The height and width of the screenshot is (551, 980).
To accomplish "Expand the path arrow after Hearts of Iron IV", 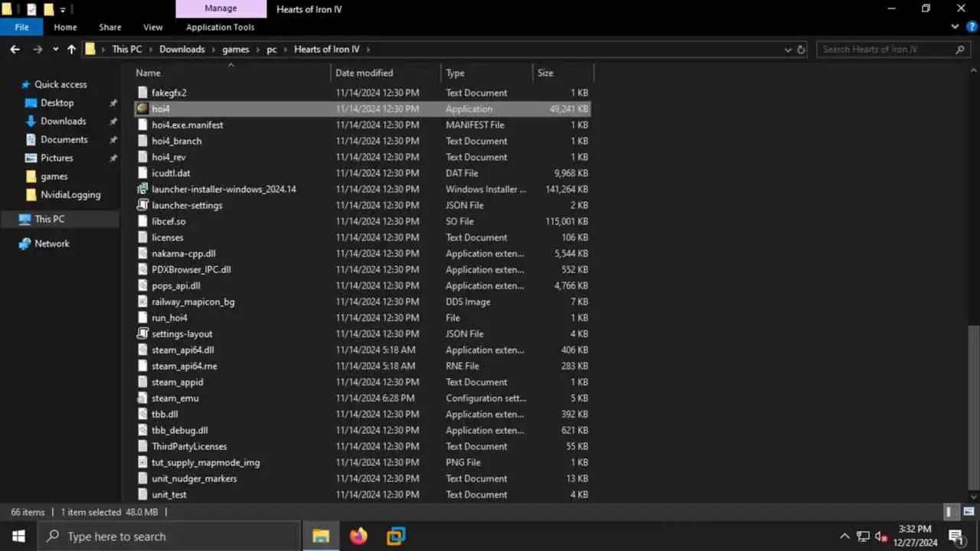I will (x=367, y=49).
